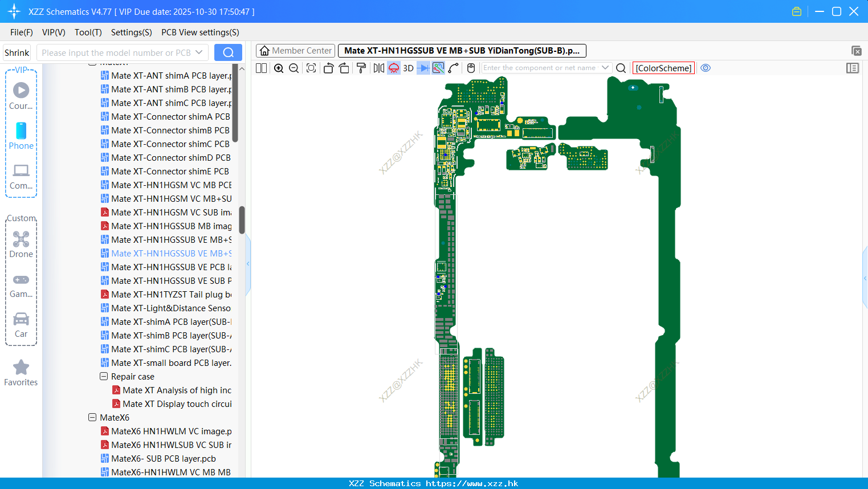Rotate PCB counterclockwise icon
Viewport: 868px width, 489px height.
(x=328, y=68)
